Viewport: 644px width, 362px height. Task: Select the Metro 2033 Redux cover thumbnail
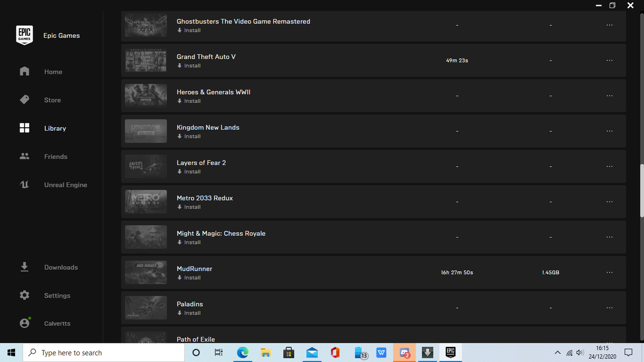pyautogui.click(x=146, y=202)
